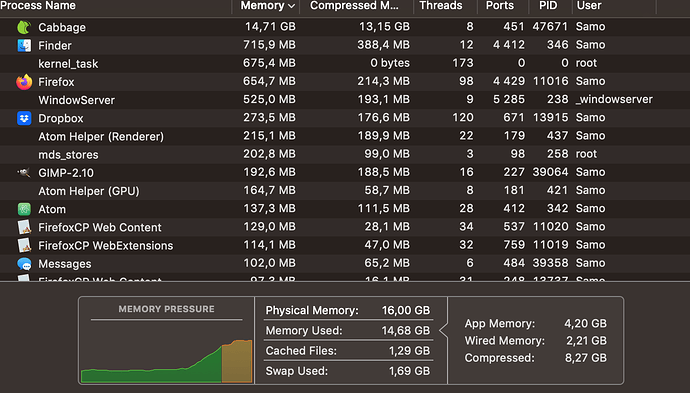This screenshot has width=690, height=393.
Task: Sort by Process Name column header
Action: click(x=38, y=6)
